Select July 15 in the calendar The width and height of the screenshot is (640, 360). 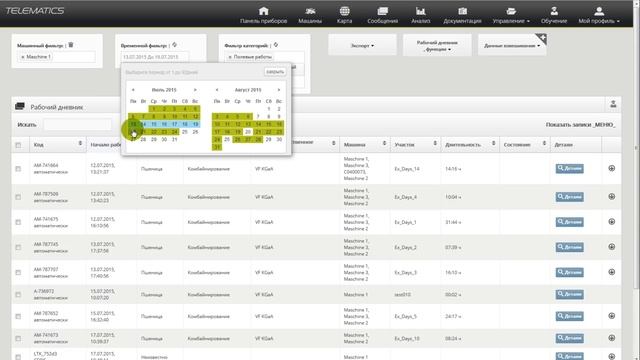[154, 124]
